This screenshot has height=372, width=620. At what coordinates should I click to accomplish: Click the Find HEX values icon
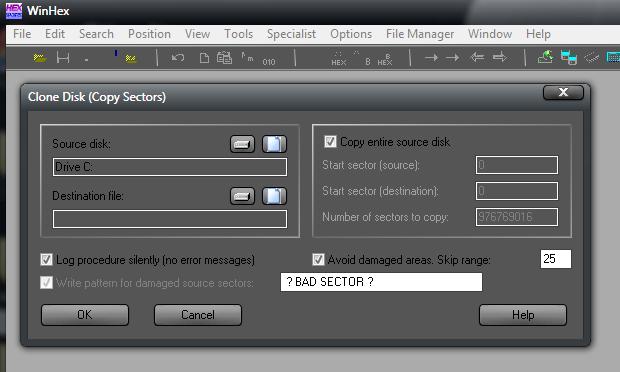pos(339,59)
